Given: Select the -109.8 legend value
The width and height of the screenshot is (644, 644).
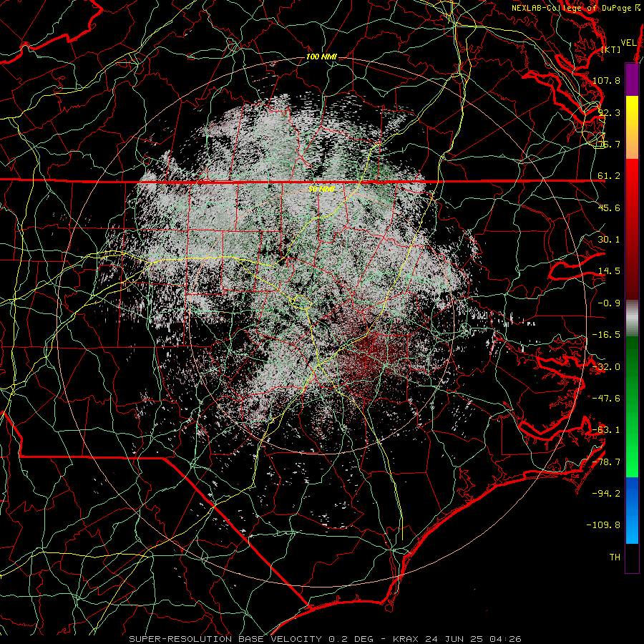Looking at the screenshot, I should (603, 525).
